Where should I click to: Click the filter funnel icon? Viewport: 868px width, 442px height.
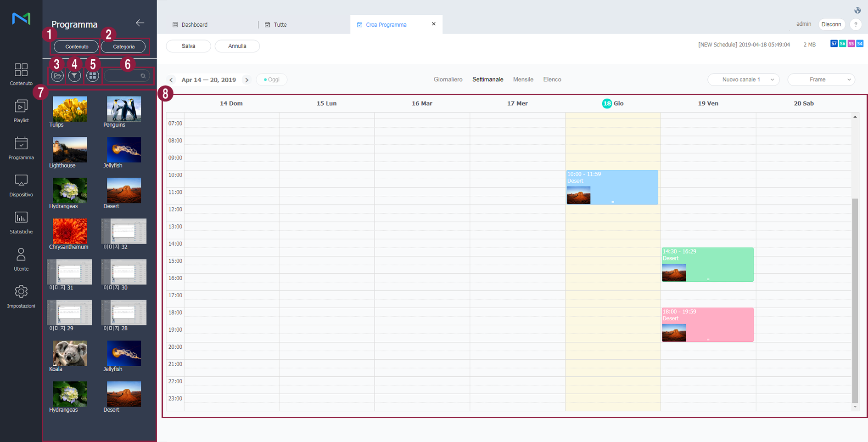point(74,76)
